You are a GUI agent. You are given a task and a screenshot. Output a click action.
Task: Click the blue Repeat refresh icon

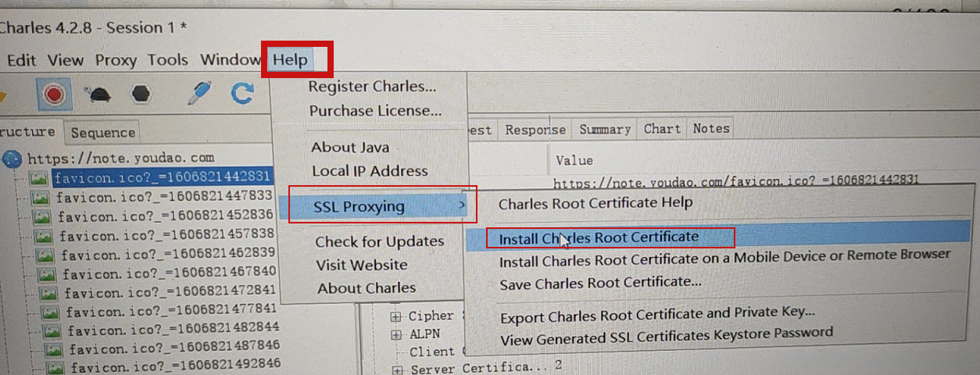pos(243,95)
